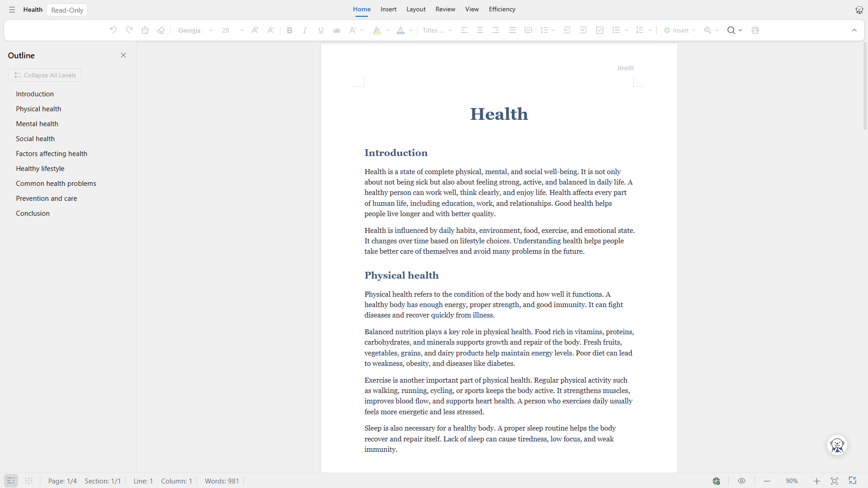Click the numbered list icon
Image resolution: width=868 pixels, height=488 pixels.
tap(640, 30)
